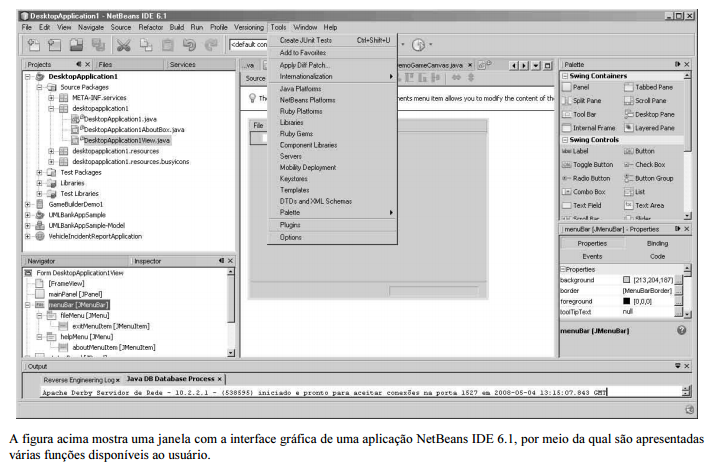Switch to the Reverse Engineering Log tab
The image size is (714, 464).
pos(79,379)
